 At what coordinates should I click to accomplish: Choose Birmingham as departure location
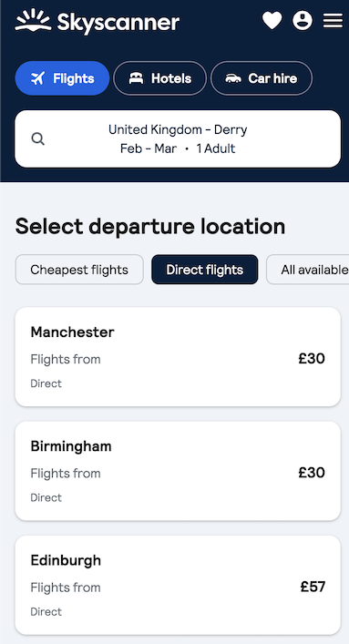tap(178, 471)
